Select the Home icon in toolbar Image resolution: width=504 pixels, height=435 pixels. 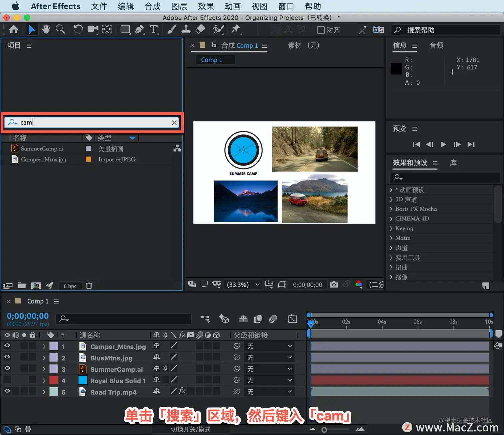tap(14, 30)
